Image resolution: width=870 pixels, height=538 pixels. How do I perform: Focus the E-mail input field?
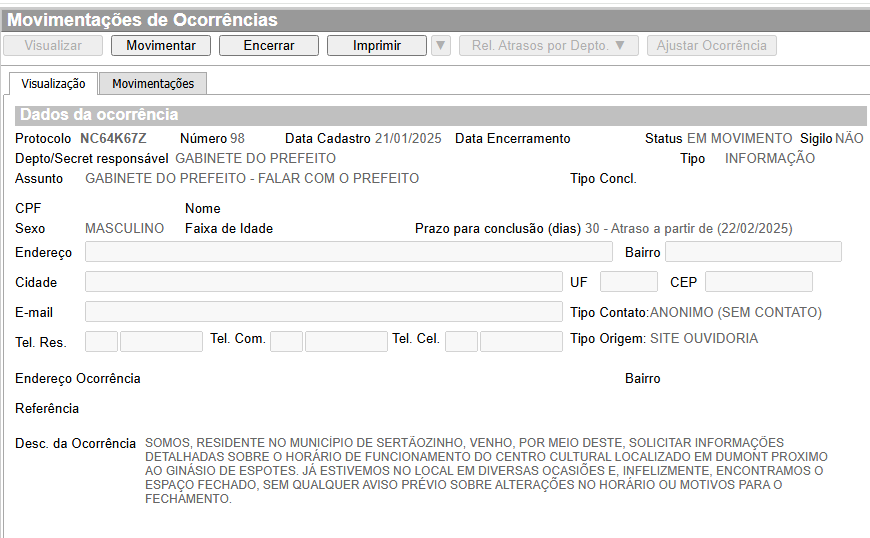(323, 312)
